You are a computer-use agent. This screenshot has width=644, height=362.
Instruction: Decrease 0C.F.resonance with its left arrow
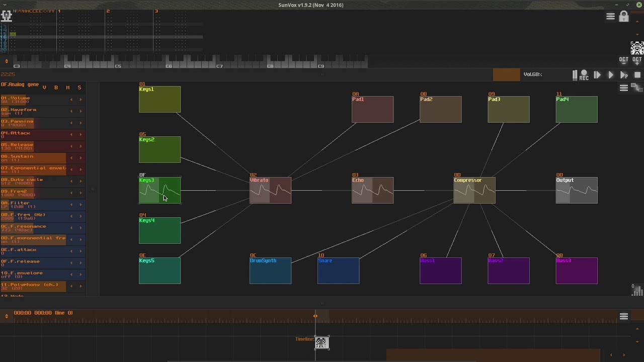pyautogui.click(x=71, y=228)
